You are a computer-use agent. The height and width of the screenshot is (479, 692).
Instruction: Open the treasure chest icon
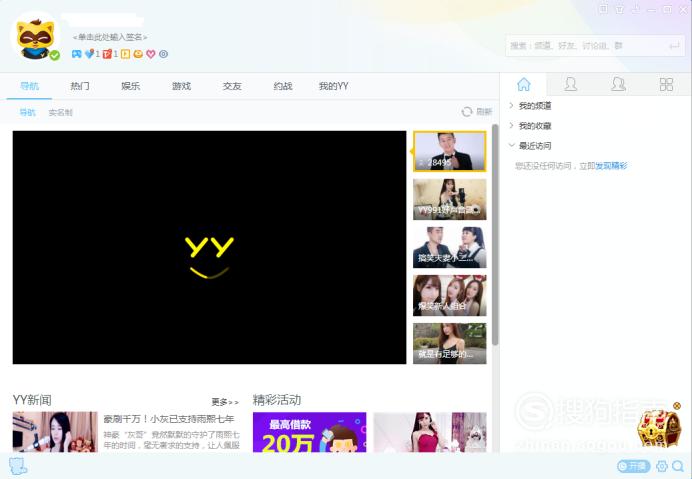(x=659, y=428)
